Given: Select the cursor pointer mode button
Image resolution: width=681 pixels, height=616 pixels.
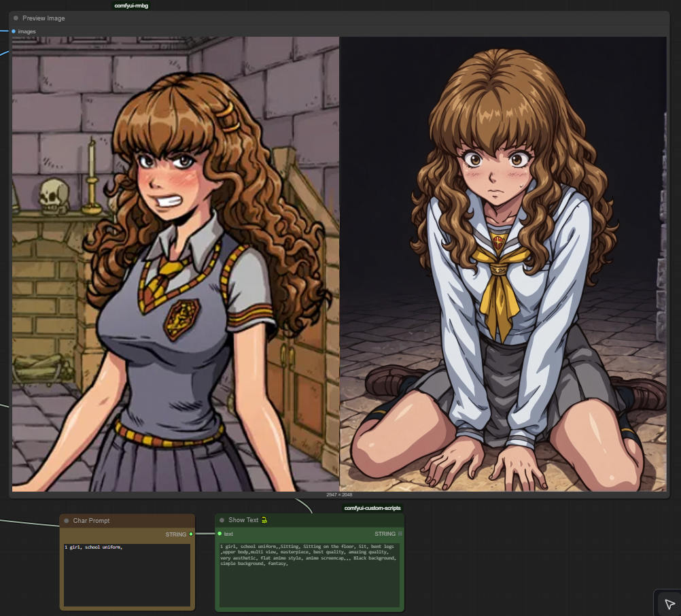Looking at the screenshot, I should coord(669,604).
